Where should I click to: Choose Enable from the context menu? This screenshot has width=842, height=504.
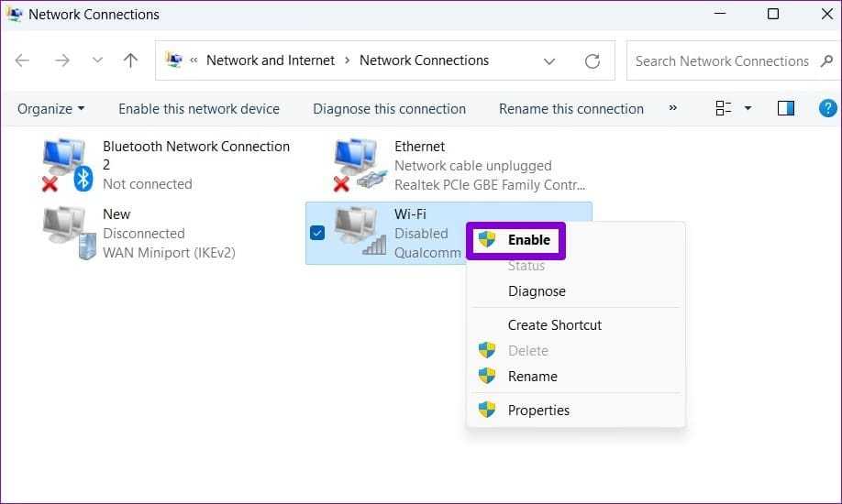[x=528, y=240]
